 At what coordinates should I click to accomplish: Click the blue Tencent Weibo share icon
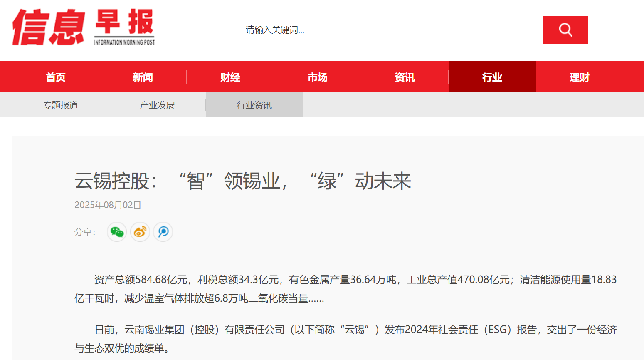(163, 232)
